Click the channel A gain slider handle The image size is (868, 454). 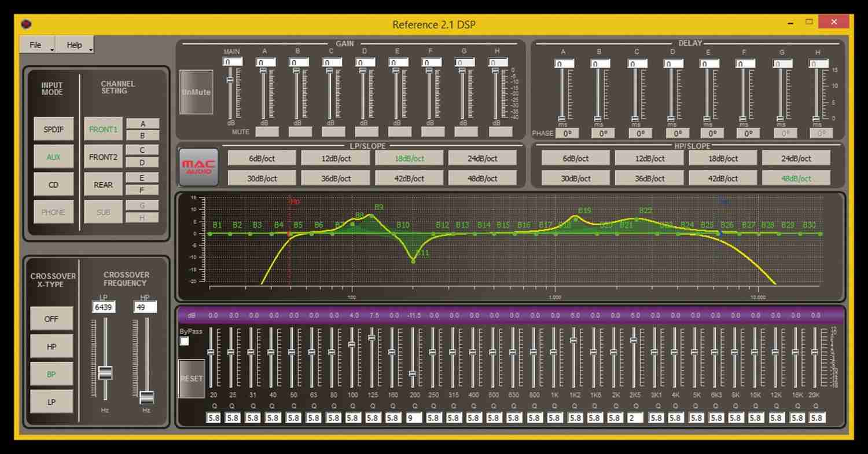point(263,71)
